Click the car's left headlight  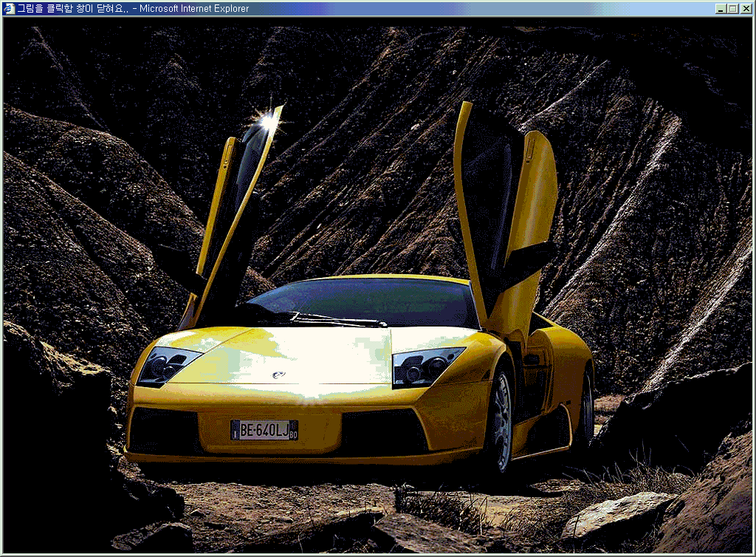[x=168, y=366]
